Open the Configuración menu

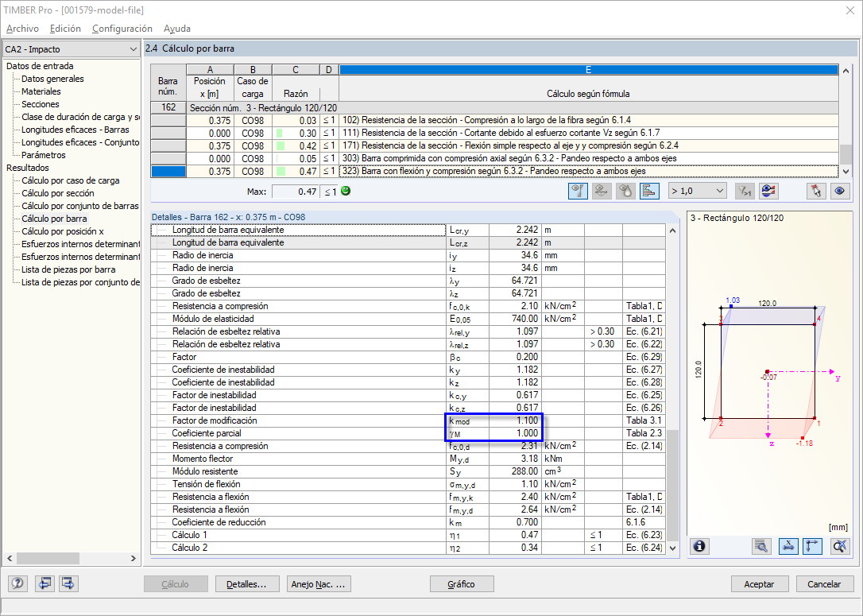click(x=122, y=29)
